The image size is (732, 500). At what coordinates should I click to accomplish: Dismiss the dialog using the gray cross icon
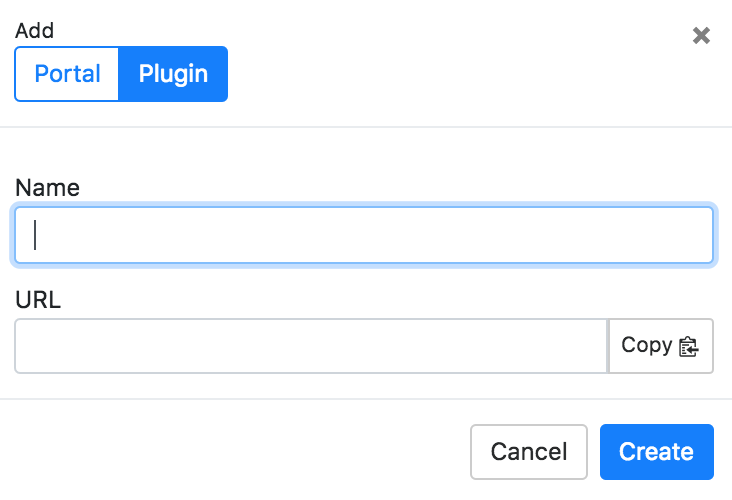(702, 36)
